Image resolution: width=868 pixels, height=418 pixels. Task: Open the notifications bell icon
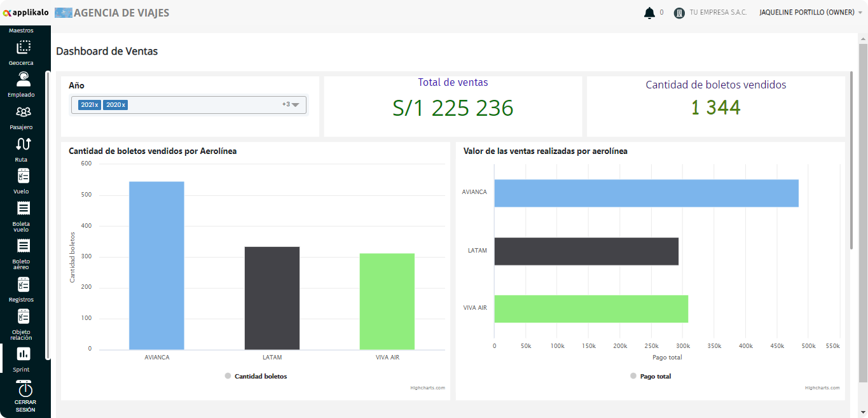coord(649,13)
